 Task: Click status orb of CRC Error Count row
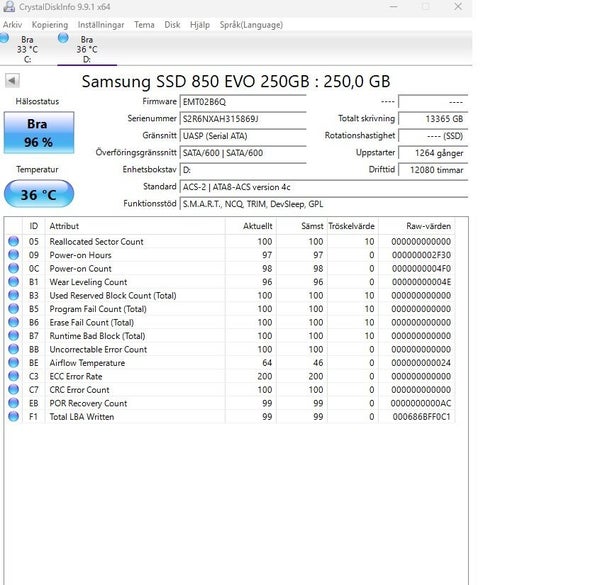13,389
